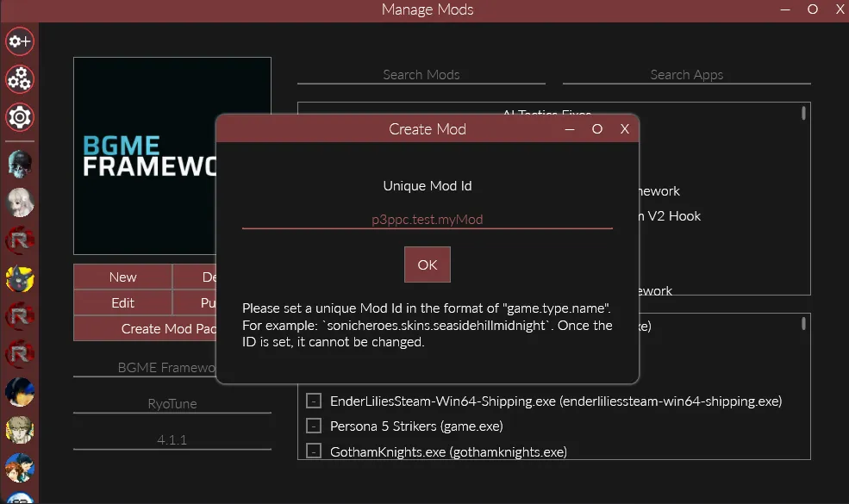
Task: Click the New mod button
Action: coord(123,277)
